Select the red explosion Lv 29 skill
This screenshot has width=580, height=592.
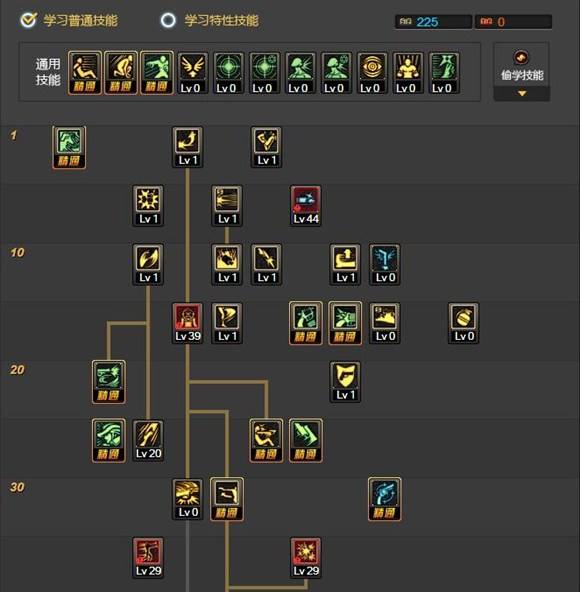point(305,558)
